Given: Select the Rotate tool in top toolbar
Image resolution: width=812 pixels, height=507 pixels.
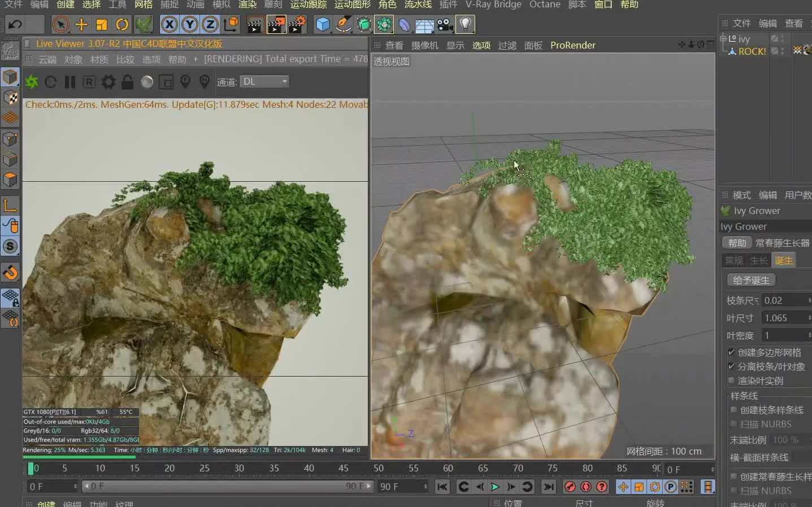Looking at the screenshot, I should 122,24.
